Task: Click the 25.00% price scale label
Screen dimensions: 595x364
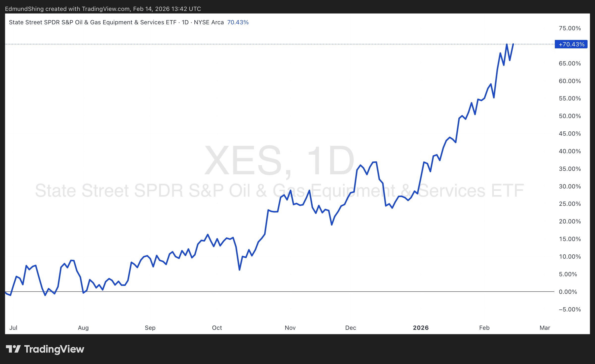Action: pos(570,204)
